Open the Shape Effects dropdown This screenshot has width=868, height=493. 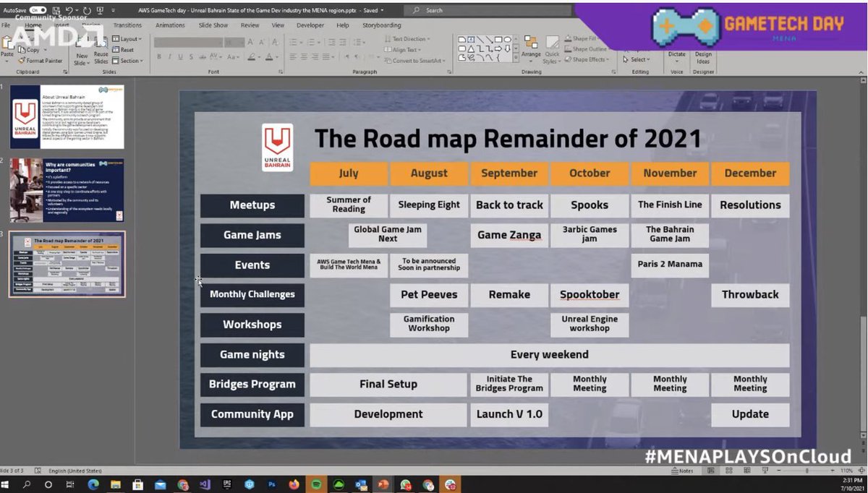588,60
